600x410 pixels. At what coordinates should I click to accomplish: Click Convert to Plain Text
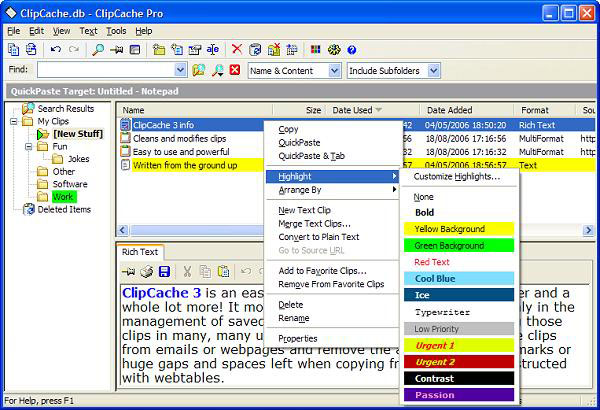tap(332, 237)
